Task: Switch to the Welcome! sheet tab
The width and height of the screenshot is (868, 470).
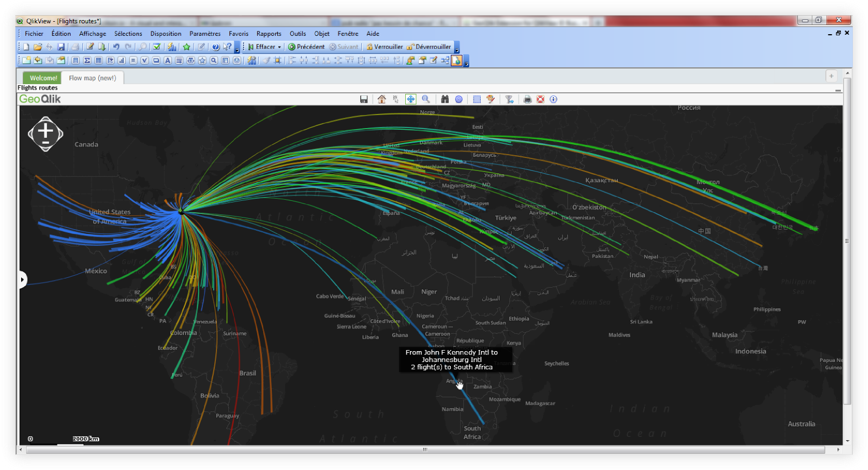Action: (x=43, y=78)
